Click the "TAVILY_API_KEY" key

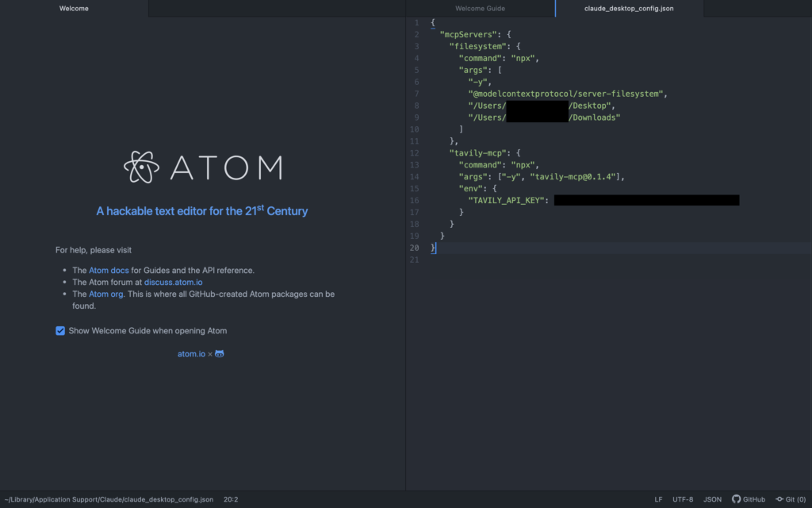506,201
